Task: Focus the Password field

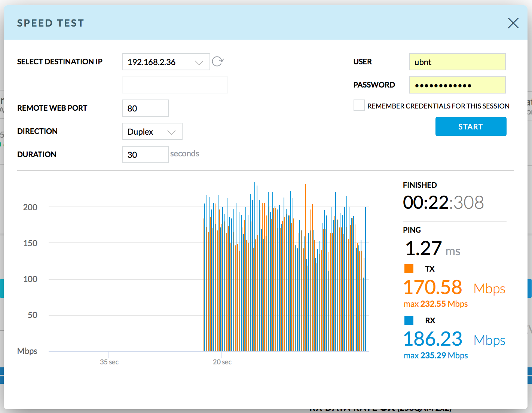Action: 457,85
